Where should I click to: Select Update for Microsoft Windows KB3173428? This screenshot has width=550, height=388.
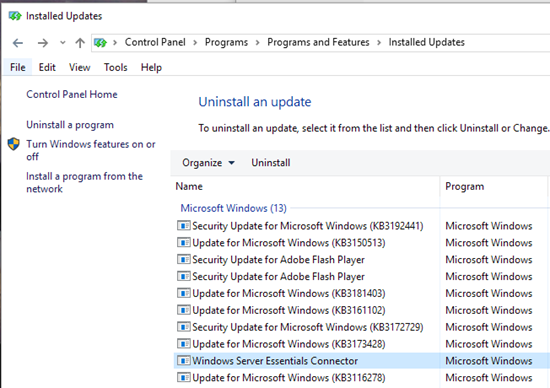point(361,343)
